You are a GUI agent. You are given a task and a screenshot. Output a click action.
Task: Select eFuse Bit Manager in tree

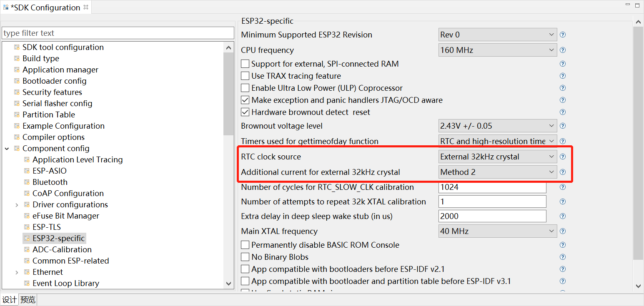(x=66, y=216)
